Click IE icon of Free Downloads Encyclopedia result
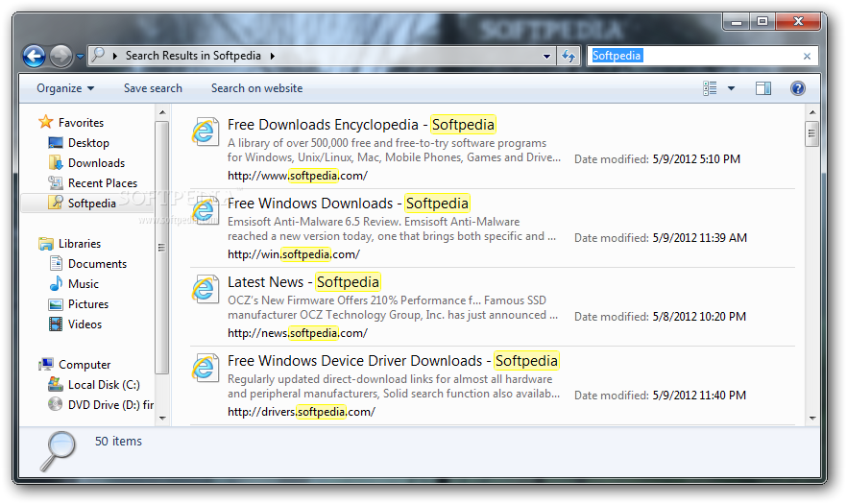This screenshot has height=504, width=847. [x=206, y=132]
